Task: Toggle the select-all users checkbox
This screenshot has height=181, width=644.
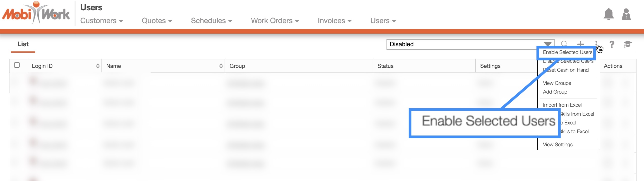Action: [x=17, y=65]
